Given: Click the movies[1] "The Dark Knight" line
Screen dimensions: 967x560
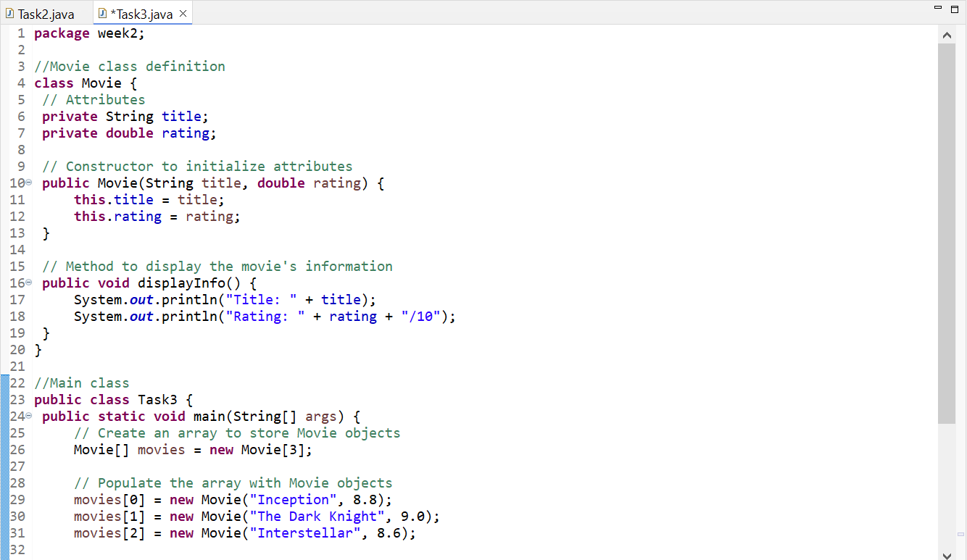Looking at the screenshot, I should [257, 517].
